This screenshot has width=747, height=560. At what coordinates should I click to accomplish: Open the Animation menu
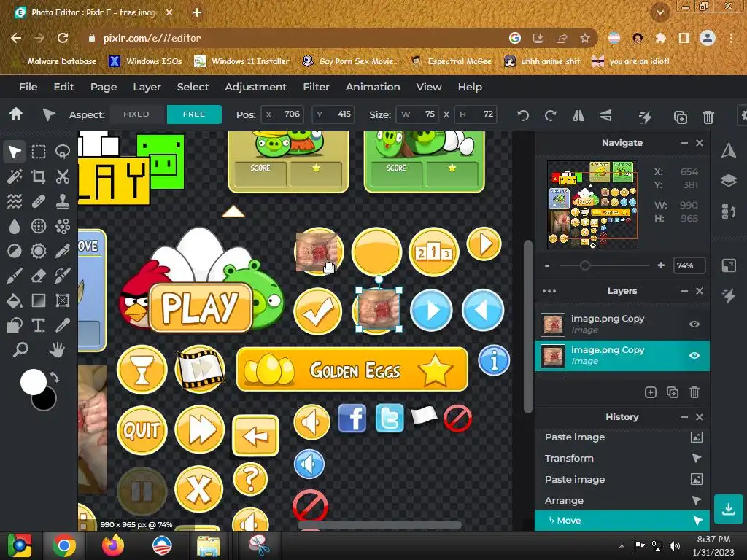[x=373, y=87]
